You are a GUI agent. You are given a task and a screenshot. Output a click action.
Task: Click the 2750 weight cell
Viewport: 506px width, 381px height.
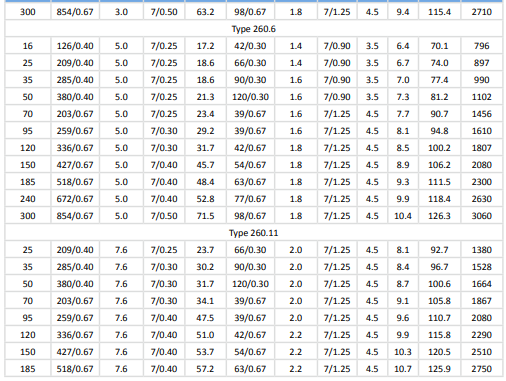[x=482, y=369]
